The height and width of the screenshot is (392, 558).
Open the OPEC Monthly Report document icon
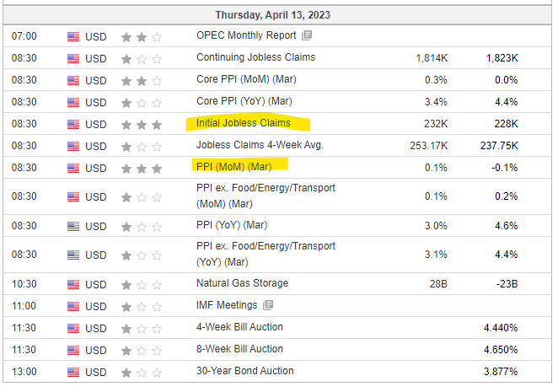click(x=307, y=35)
